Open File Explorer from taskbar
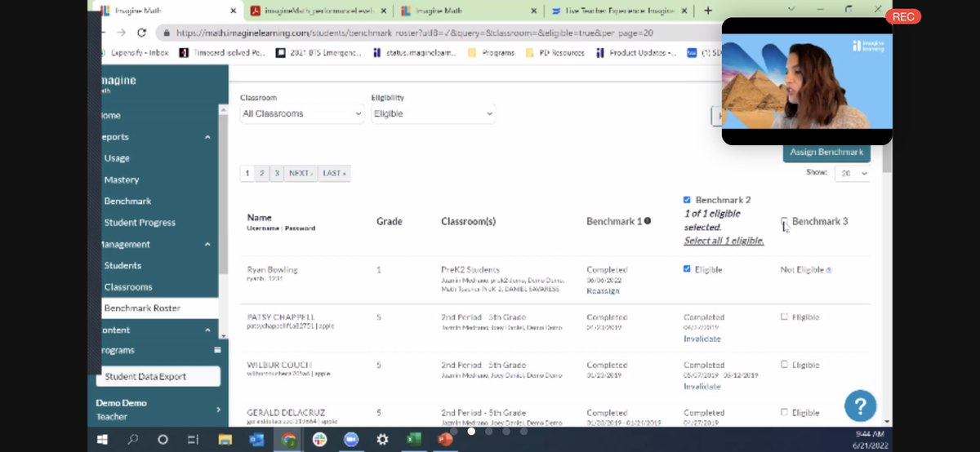The image size is (980, 452). tap(225, 439)
